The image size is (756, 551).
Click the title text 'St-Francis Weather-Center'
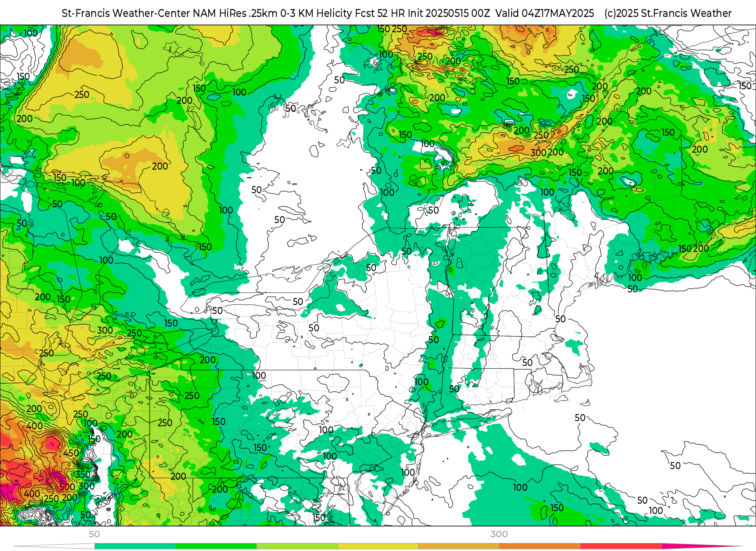click(x=126, y=13)
